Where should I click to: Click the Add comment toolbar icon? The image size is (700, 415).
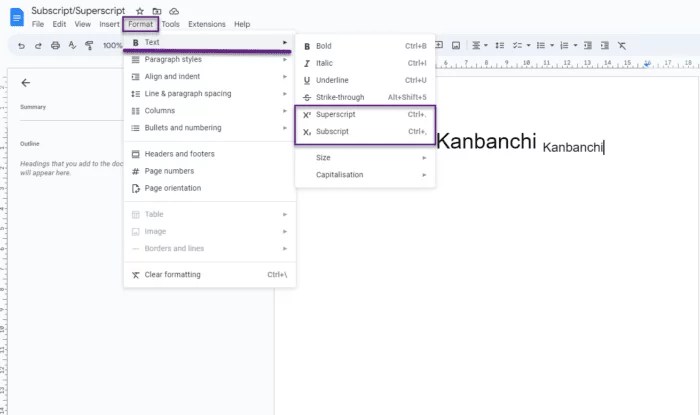pos(439,45)
